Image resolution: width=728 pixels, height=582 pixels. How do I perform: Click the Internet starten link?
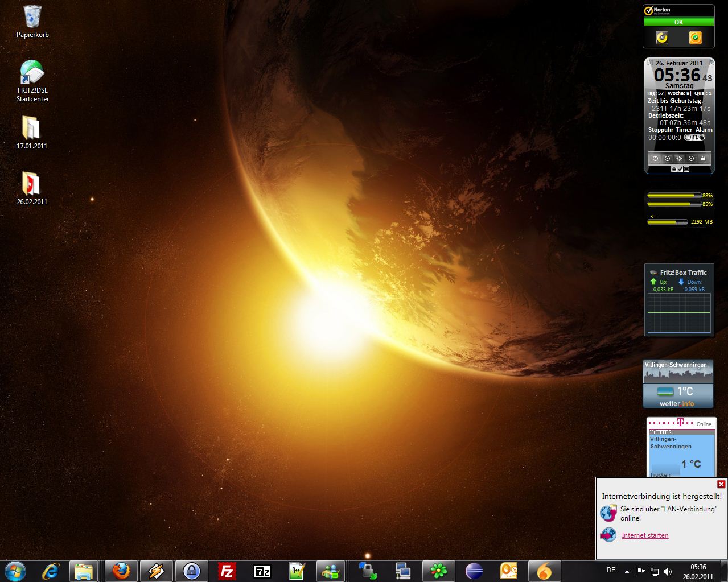[645, 535]
